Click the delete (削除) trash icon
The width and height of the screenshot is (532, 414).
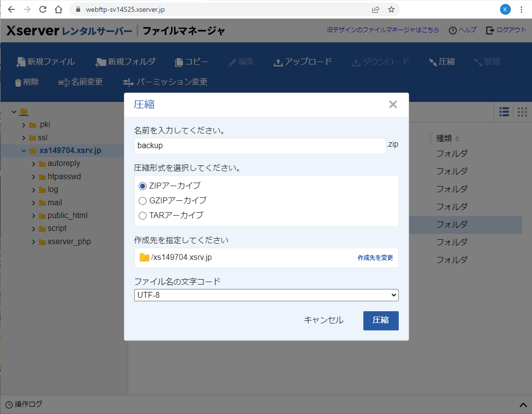[18, 82]
